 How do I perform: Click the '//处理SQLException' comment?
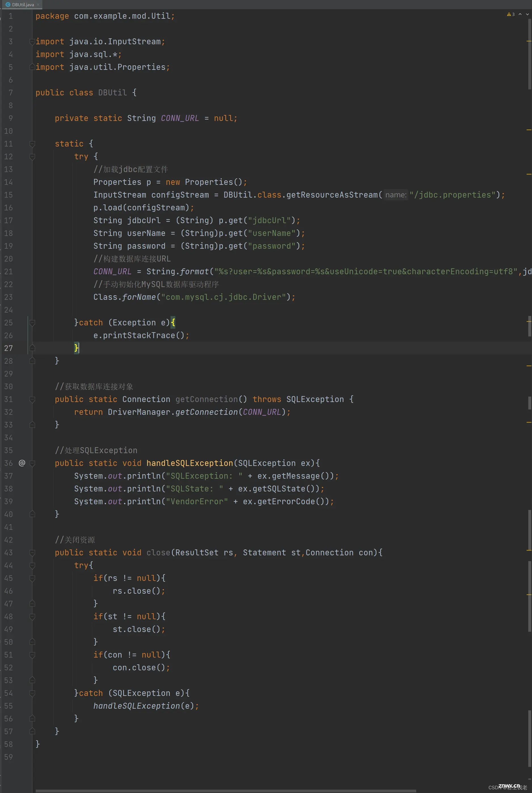(x=96, y=451)
